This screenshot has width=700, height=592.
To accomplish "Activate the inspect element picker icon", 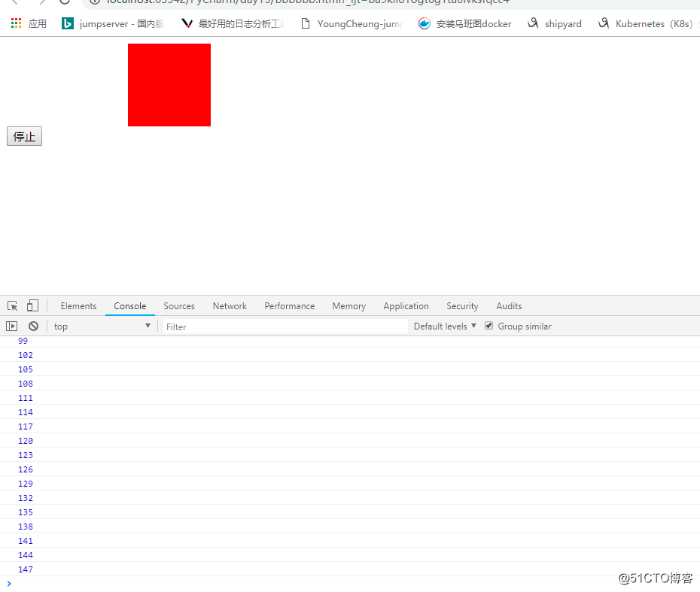I will tap(13, 306).
